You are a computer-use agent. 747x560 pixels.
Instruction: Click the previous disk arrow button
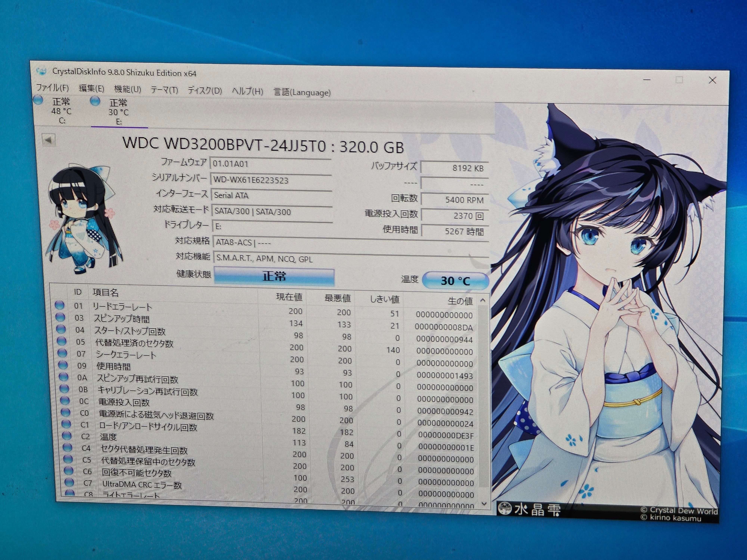pos(49,140)
